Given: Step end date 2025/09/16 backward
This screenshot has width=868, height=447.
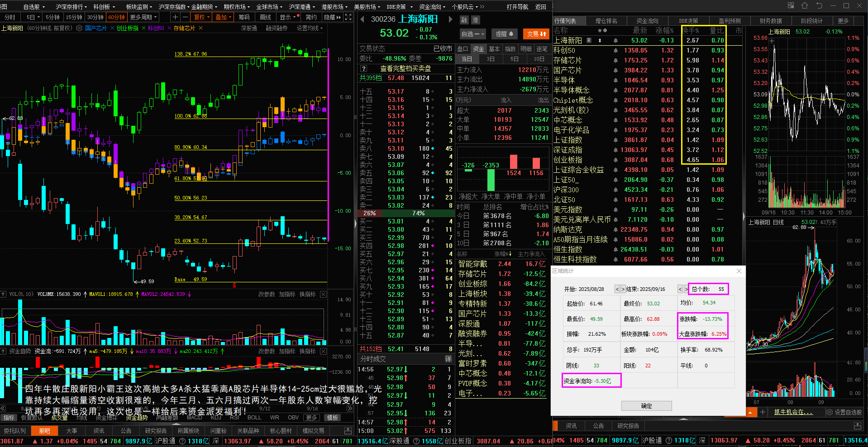Looking at the screenshot, I should point(680,289).
